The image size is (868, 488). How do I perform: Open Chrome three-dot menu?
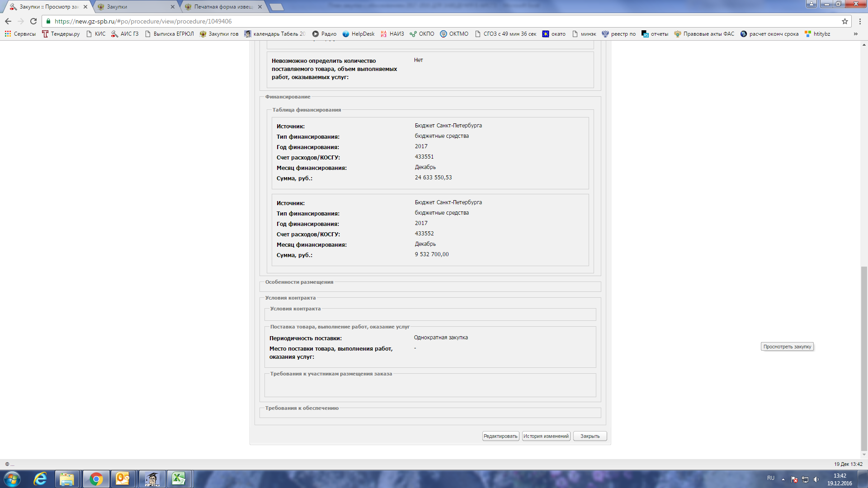point(860,21)
